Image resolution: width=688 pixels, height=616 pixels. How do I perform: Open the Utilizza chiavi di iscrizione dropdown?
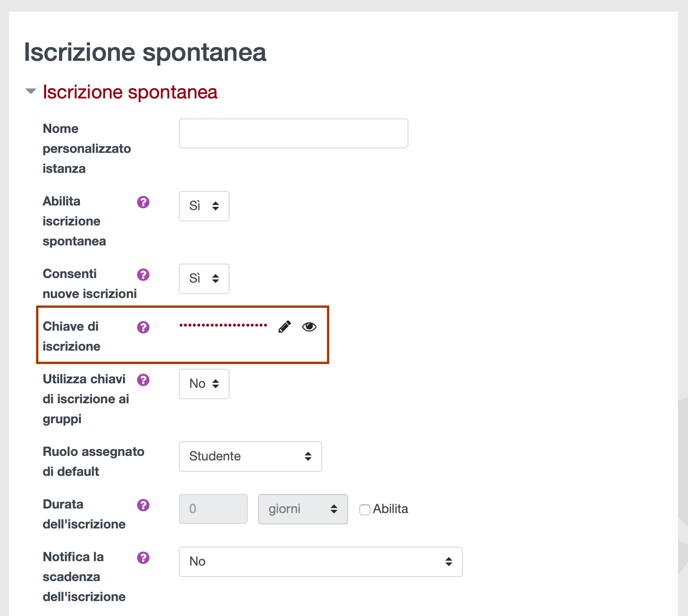(x=204, y=384)
